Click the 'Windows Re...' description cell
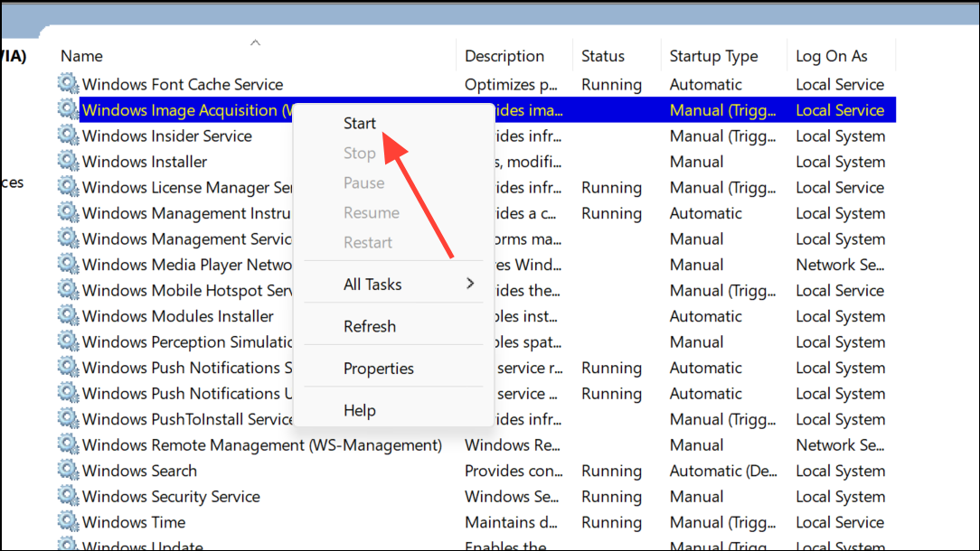The height and width of the screenshot is (551, 980). 512,444
